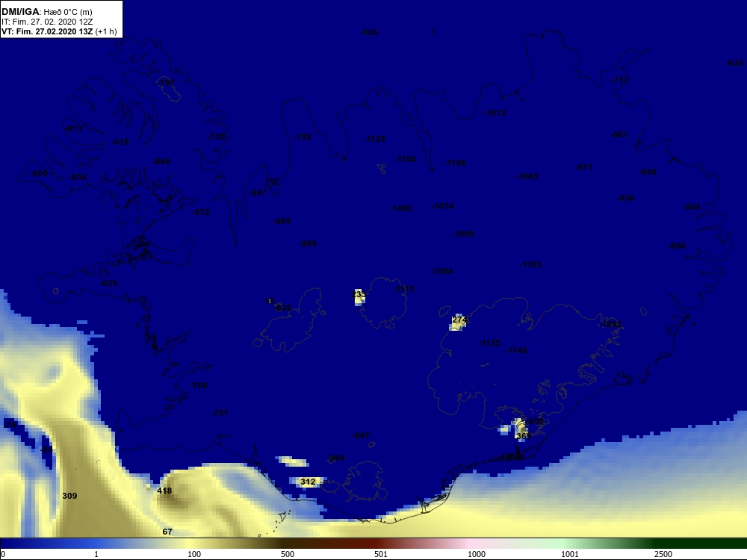Select the -326 value at the top
Image resolution: width=747 pixels, height=560 pixels.
click(369, 32)
